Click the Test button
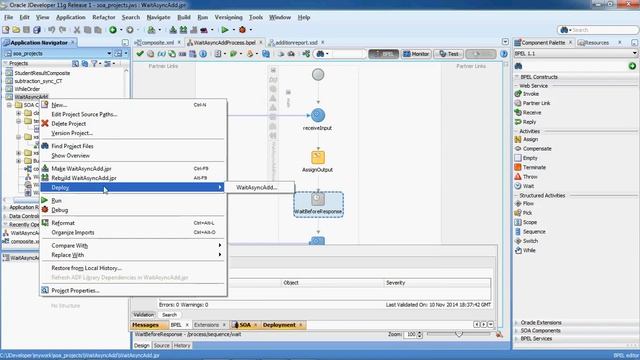Image resolution: width=640 pixels, height=360 pixels. [x=449, y=54]
